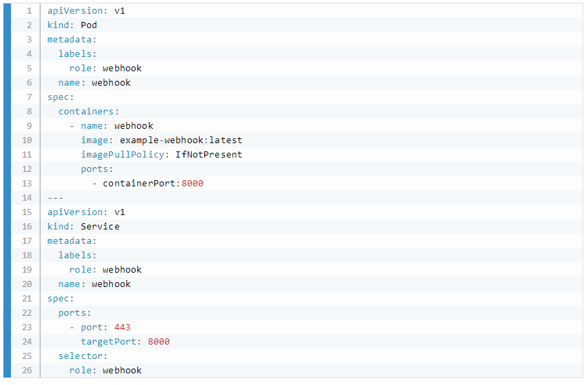Click line number 14 in gutter
This screenshot has width=588, height=385.
(x=27, y=197)
